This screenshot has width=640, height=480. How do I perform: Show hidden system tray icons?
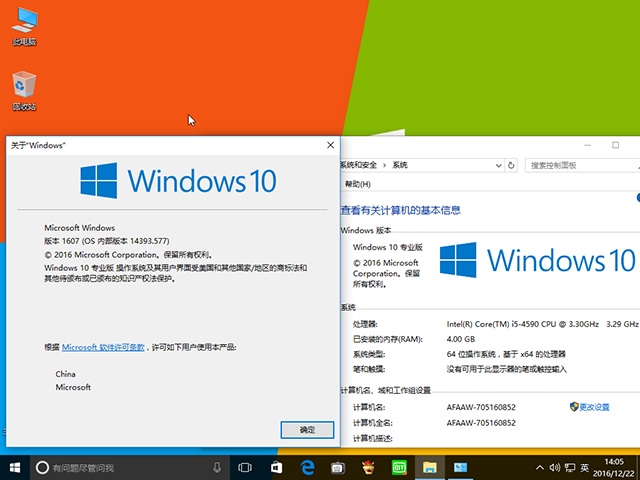point(539,467)
